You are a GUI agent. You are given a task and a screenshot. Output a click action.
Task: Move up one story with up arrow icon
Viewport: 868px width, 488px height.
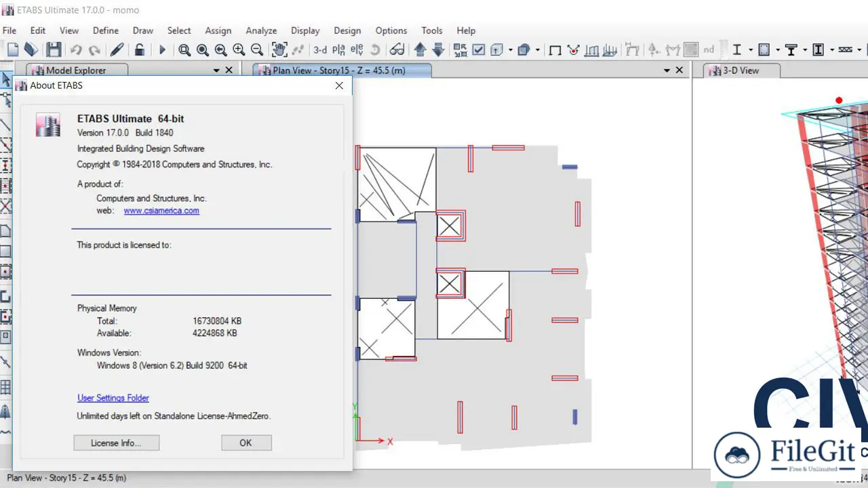point(420,49)
